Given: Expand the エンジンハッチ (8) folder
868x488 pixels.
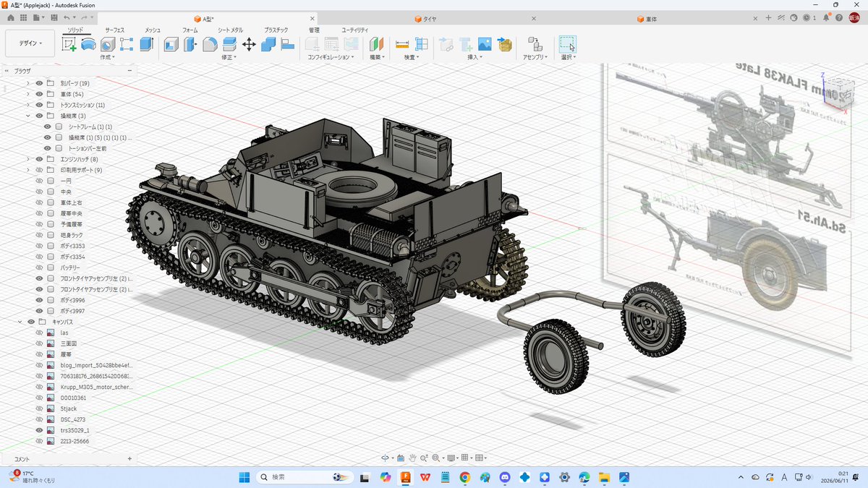Looking at the screenshot, I should pos(28,159).
